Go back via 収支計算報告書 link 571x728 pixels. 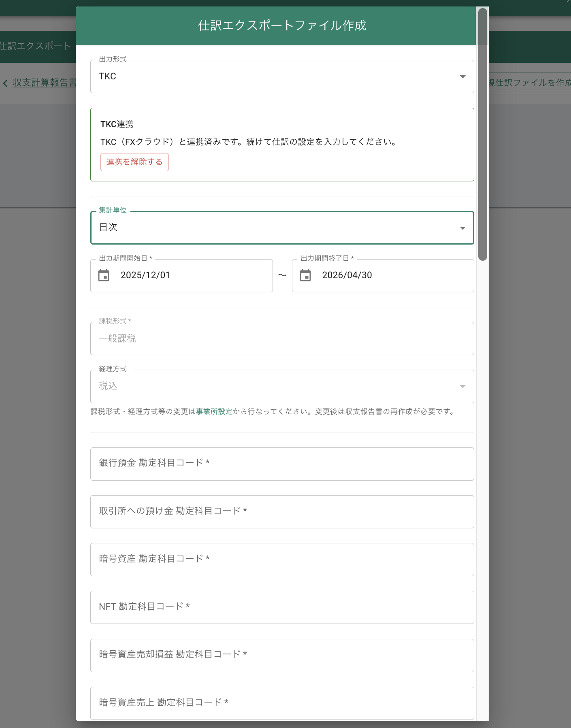[44, 83]
